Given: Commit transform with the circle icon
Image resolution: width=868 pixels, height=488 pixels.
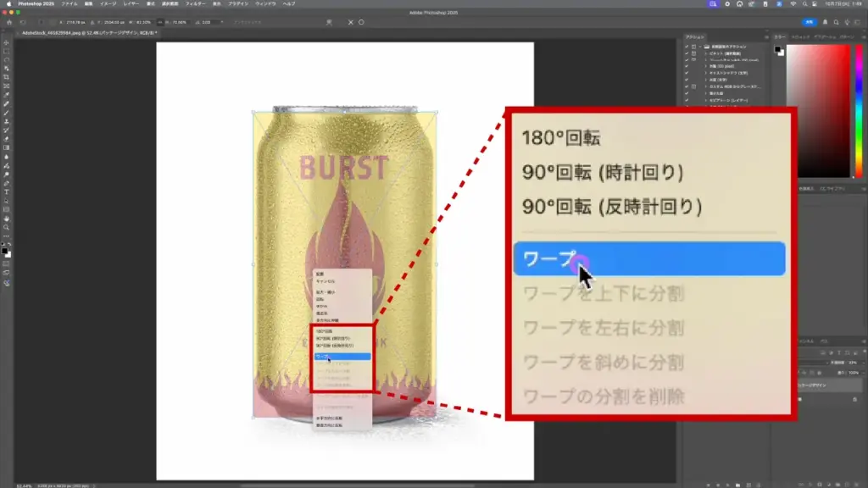Looking at the screenshot, I should pos(363,22).
